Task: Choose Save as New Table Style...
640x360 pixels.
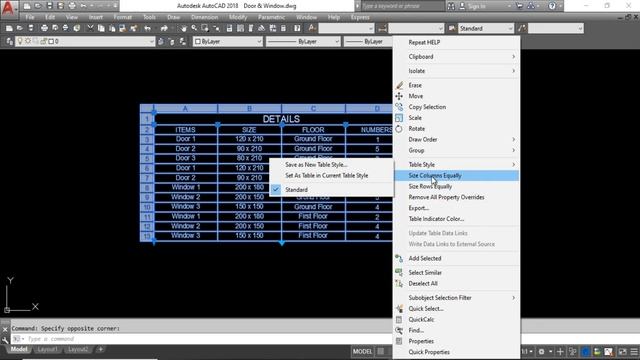Action: tap(331, 165)
